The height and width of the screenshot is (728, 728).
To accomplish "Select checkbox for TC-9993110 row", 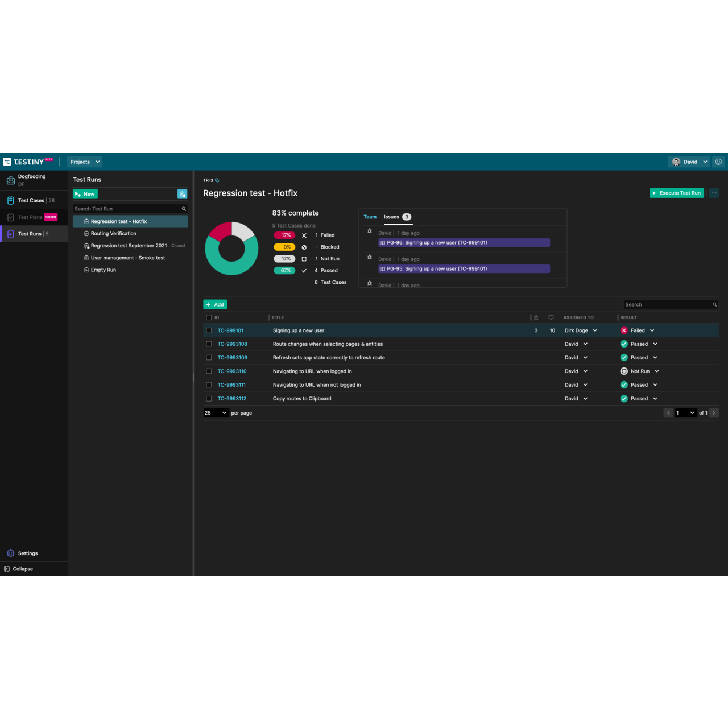I will (x=209, y=371).
